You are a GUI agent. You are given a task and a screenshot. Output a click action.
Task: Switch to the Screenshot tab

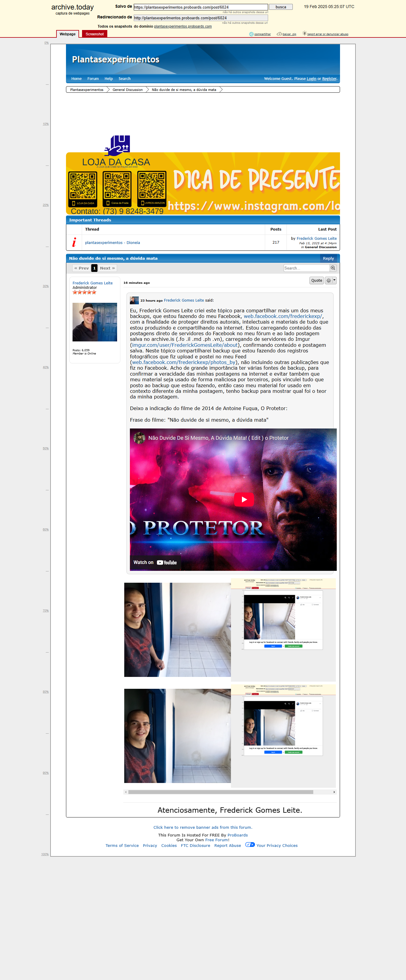tap(95, 34)
